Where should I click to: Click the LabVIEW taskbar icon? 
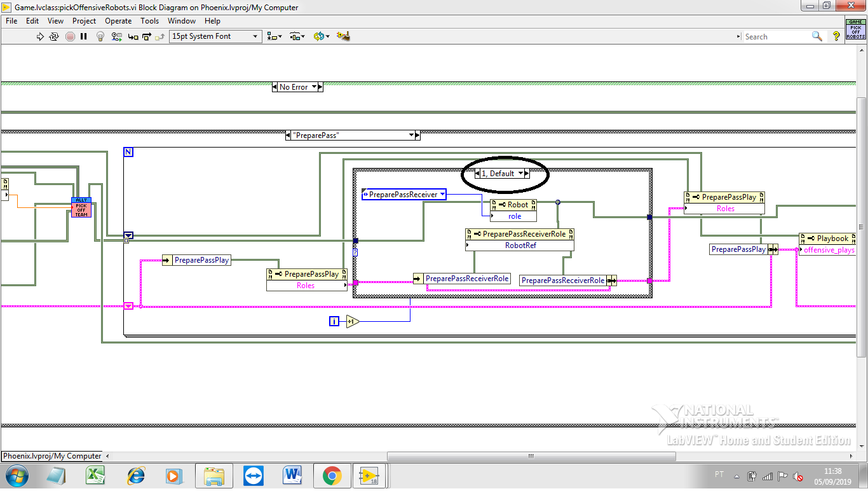(368, 476)
